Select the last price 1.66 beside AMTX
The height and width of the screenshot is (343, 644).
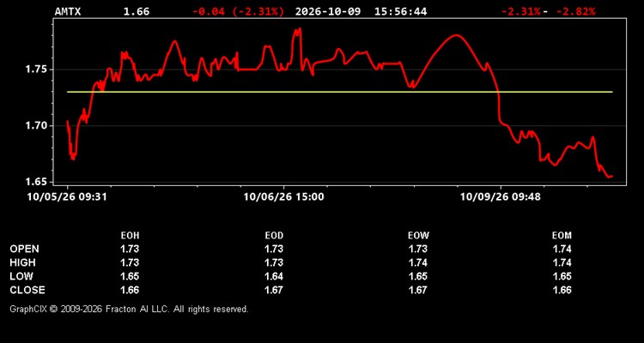coord(137,11)
